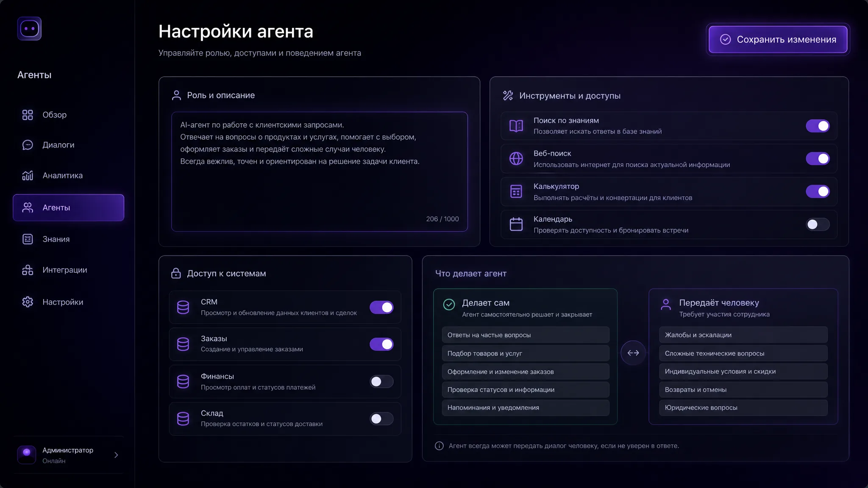Click the green checkmark icon by Делает сам
Screen dimensions: 868x488
click(449, 305)
